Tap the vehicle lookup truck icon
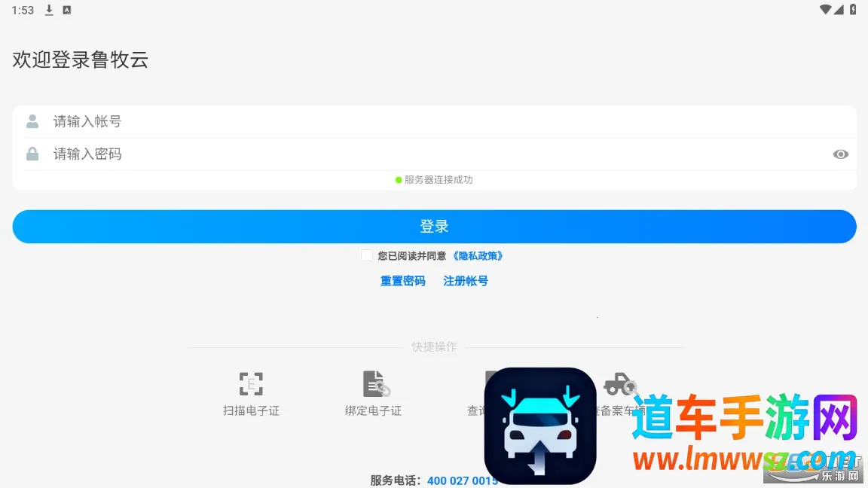Screen dimensions: 868x488 [619, 383]
